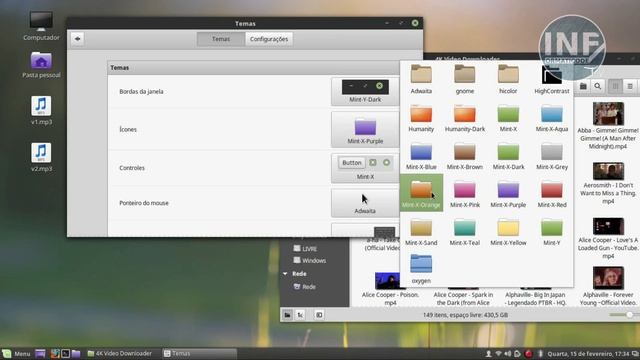Image resolution: width=640 pixels, height=360 pixels.
Task: Pick the Mint-X-Yellow icon theme
Action: [x=508, y=231]
